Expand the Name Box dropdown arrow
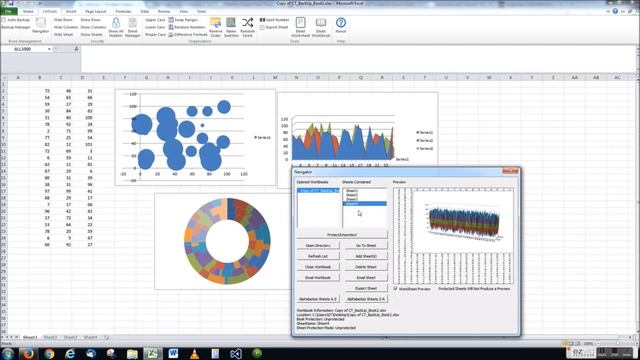Viewport: 640px width, 360px height. tap(49, 49)
